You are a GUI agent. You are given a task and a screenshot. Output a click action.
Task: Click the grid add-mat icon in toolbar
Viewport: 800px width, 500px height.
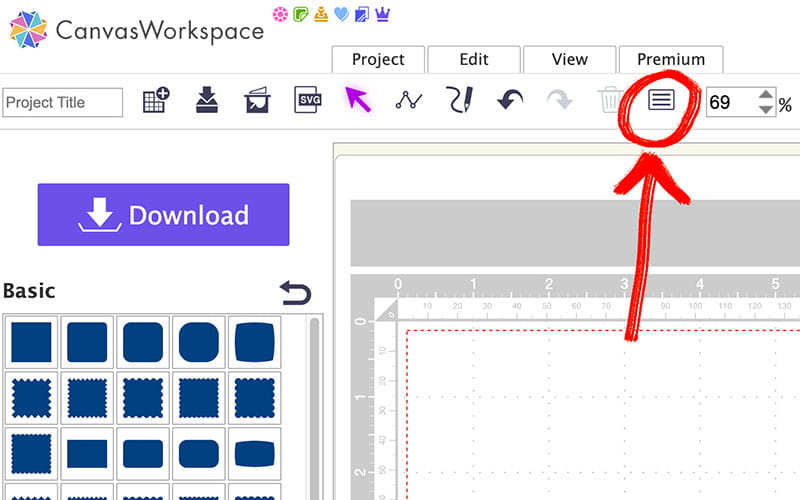click(155, 100)
